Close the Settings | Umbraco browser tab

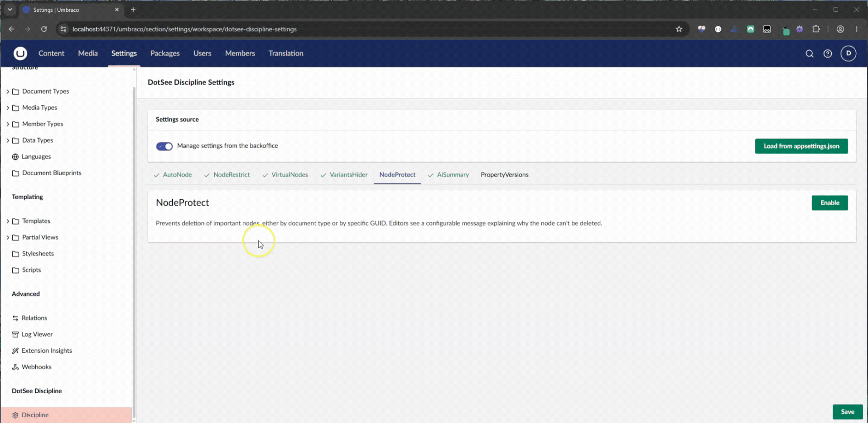[117, 10]
